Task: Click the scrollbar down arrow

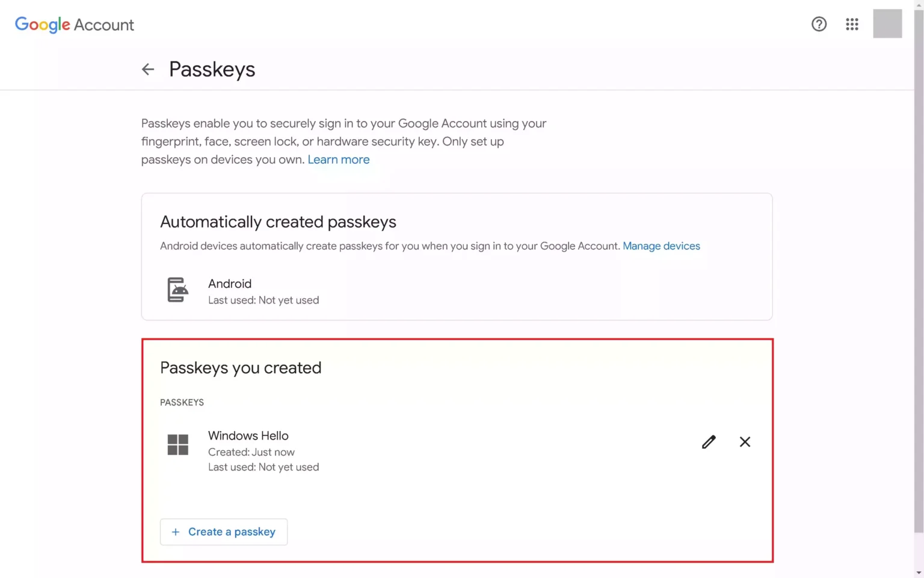Action: tap(919, 573)
